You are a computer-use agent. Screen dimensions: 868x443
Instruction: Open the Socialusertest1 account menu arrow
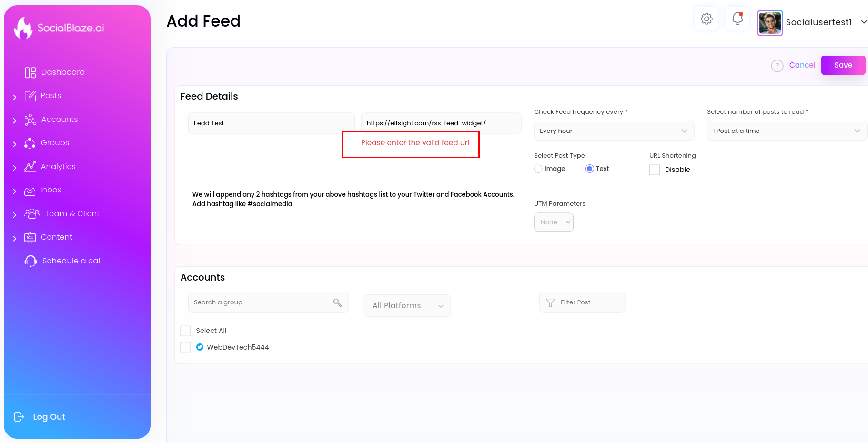click(864, 22)
